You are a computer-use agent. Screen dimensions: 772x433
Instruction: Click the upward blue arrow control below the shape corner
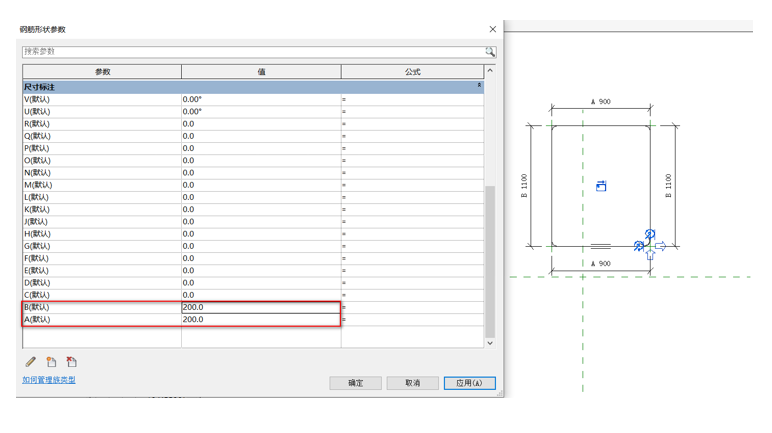(649, 256)
